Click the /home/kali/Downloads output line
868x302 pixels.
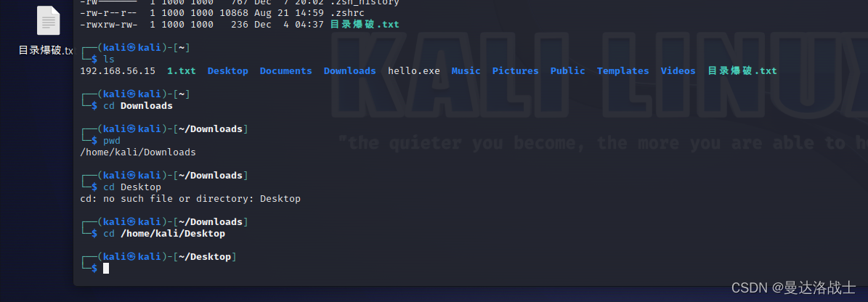(x=138, y=152)
